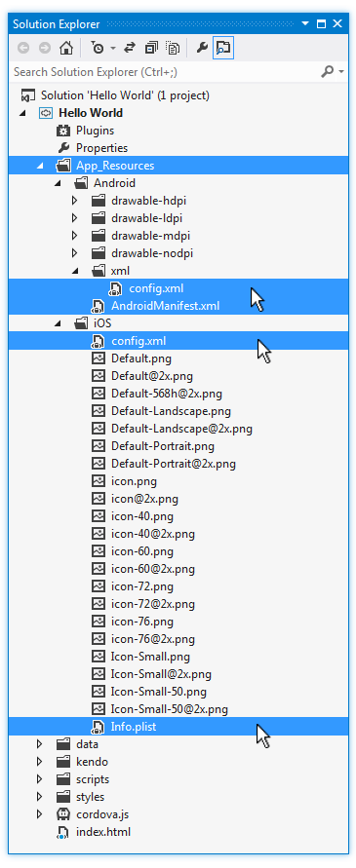Screen dimensions: 356x868
Task: Open the search options dropdown arrow
Action: point(341,72)
